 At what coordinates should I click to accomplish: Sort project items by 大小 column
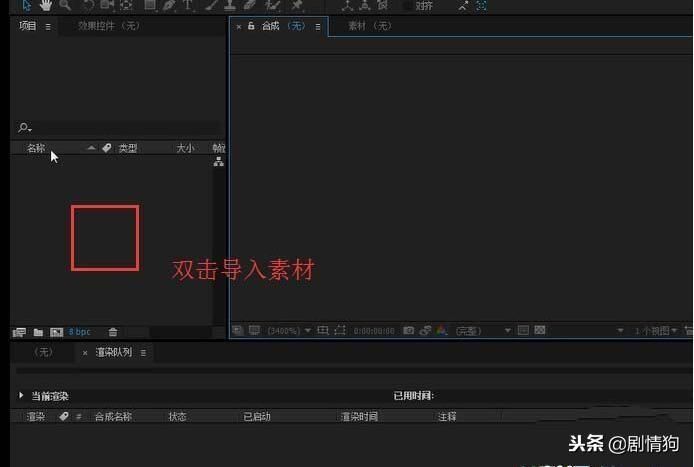point(185,148)
